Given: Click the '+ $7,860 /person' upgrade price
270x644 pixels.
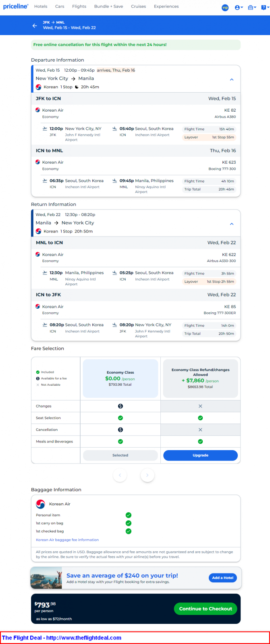Looking at the screenshot, I should [200, 380].
